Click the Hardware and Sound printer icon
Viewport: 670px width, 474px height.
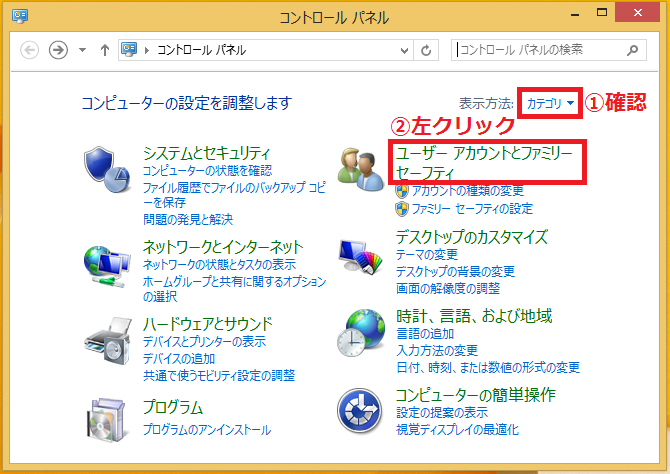(x=108, y=341)
